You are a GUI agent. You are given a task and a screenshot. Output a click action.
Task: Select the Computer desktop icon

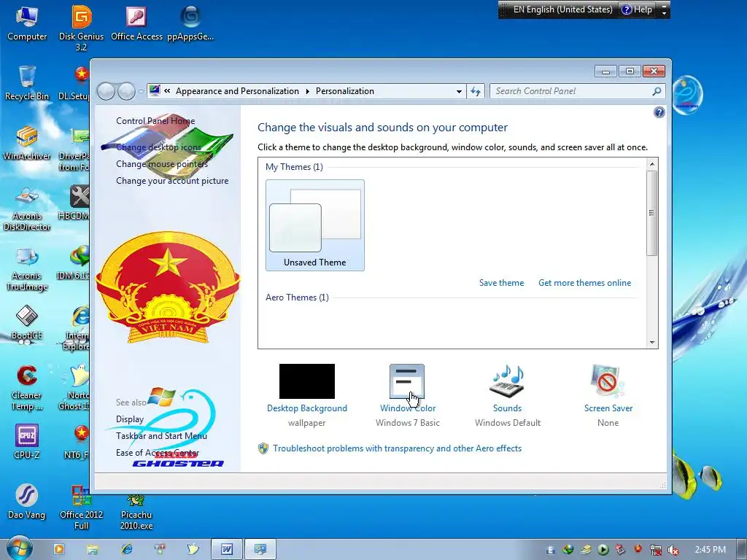(x=27, y=23)
